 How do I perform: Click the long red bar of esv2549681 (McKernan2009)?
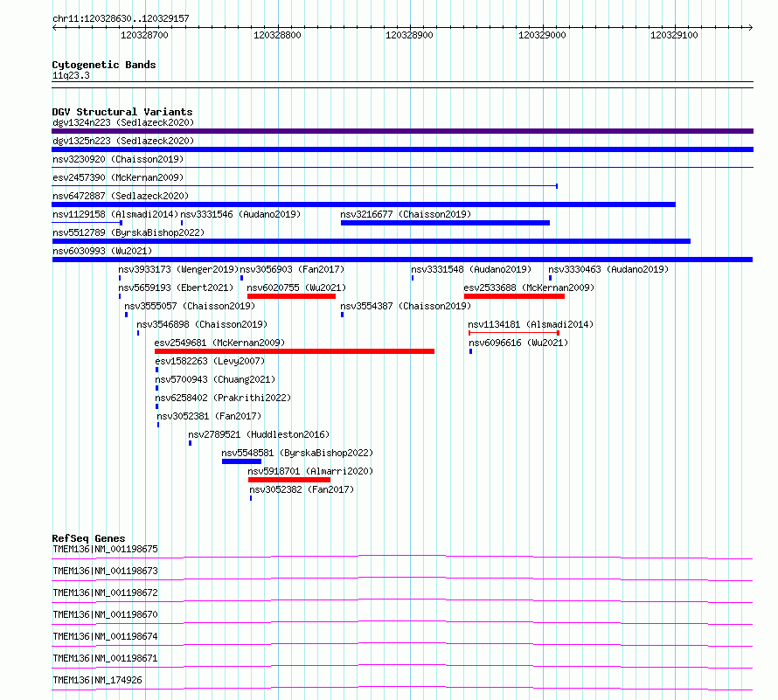click(295, 351)
